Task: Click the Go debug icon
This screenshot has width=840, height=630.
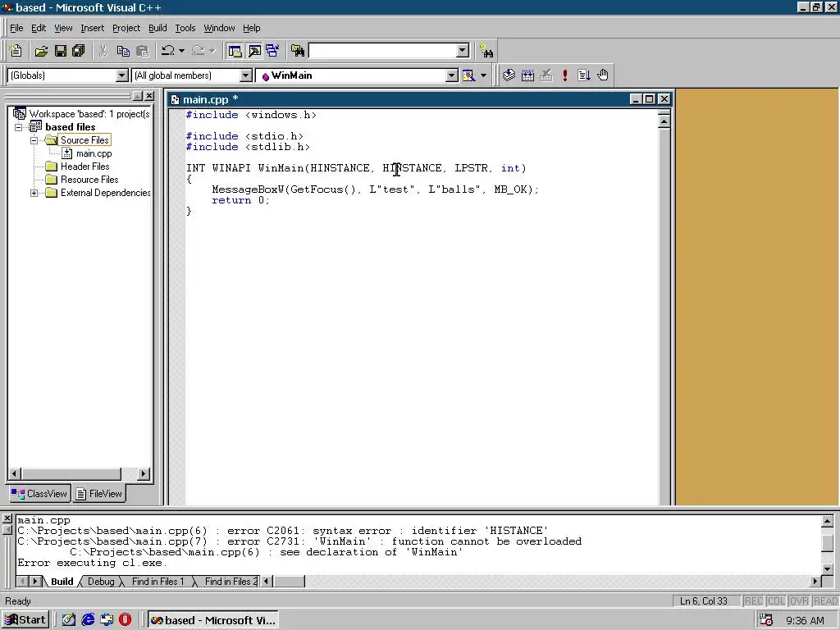Action: (x=584, y=75)
